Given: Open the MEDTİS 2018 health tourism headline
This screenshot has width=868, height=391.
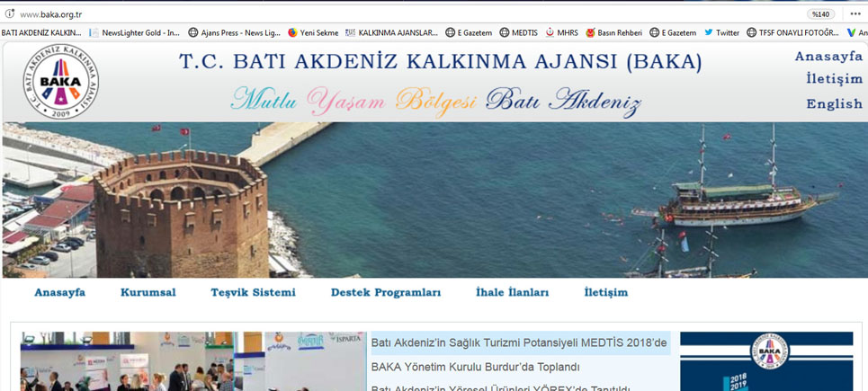Looking at the screenshot, I should (x=519, y=342).
